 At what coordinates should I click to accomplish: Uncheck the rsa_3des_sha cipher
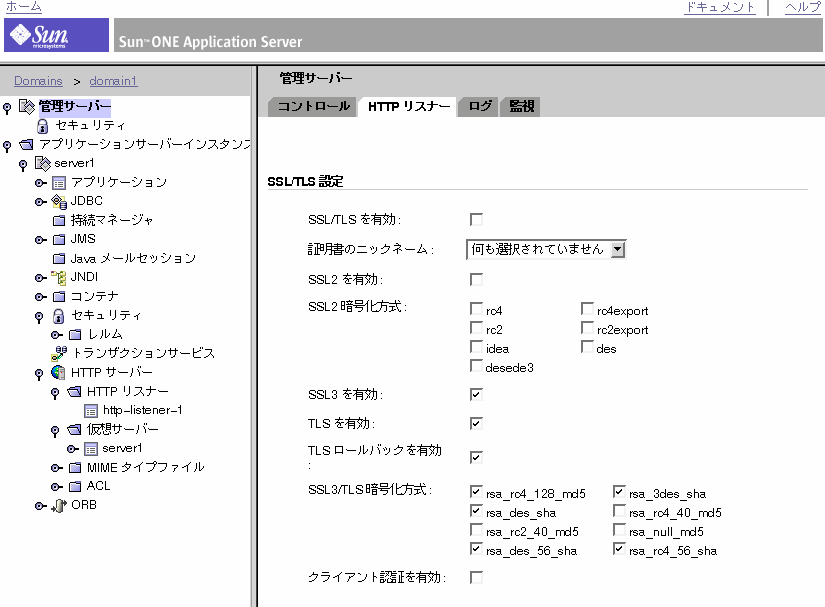click(x=619, y=492)
